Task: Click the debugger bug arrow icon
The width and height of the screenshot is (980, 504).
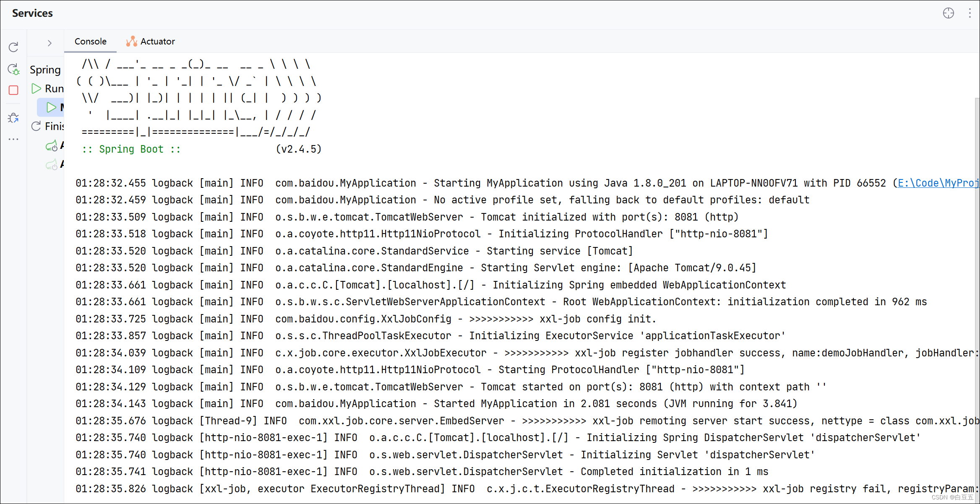Action: 13,118
